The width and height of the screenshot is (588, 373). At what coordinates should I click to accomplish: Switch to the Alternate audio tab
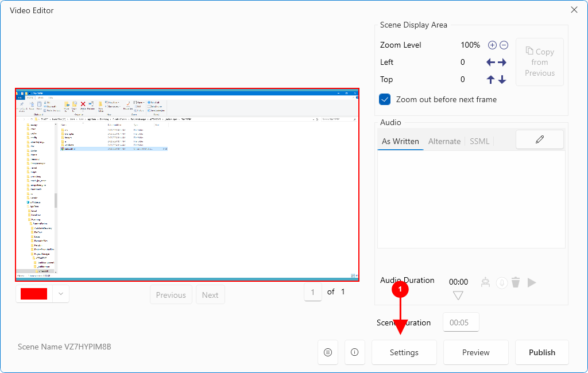[444, 141]
